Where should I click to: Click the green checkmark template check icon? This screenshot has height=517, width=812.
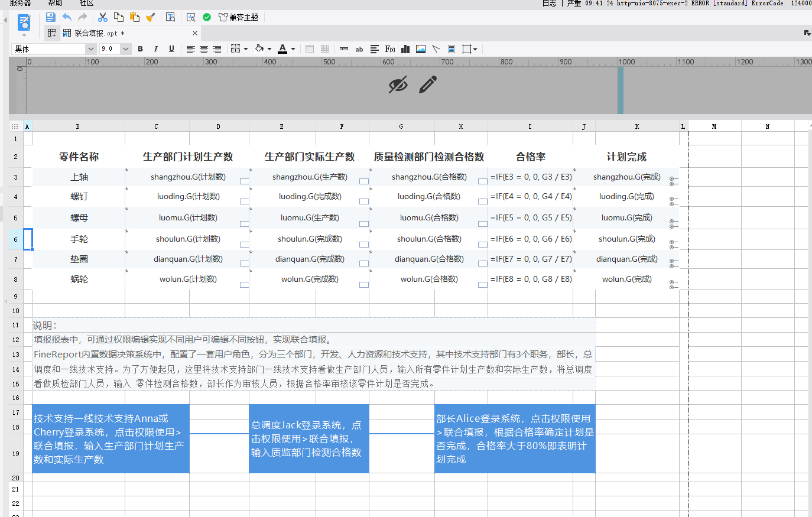point(207,17)
